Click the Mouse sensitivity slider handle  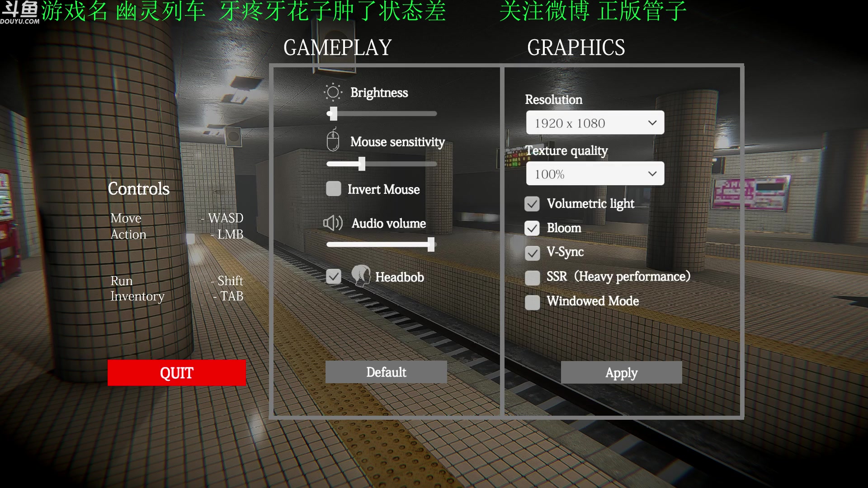click(x=362, y=164)
